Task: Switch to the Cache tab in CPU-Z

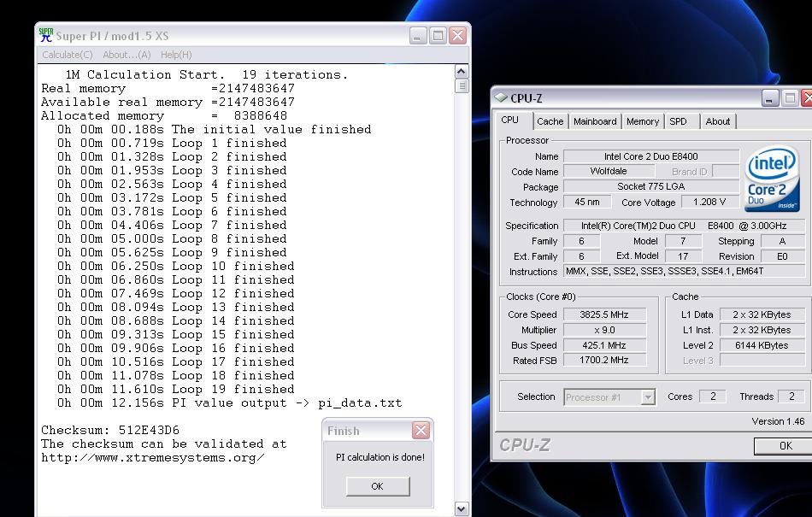Action: click(550, 121)
